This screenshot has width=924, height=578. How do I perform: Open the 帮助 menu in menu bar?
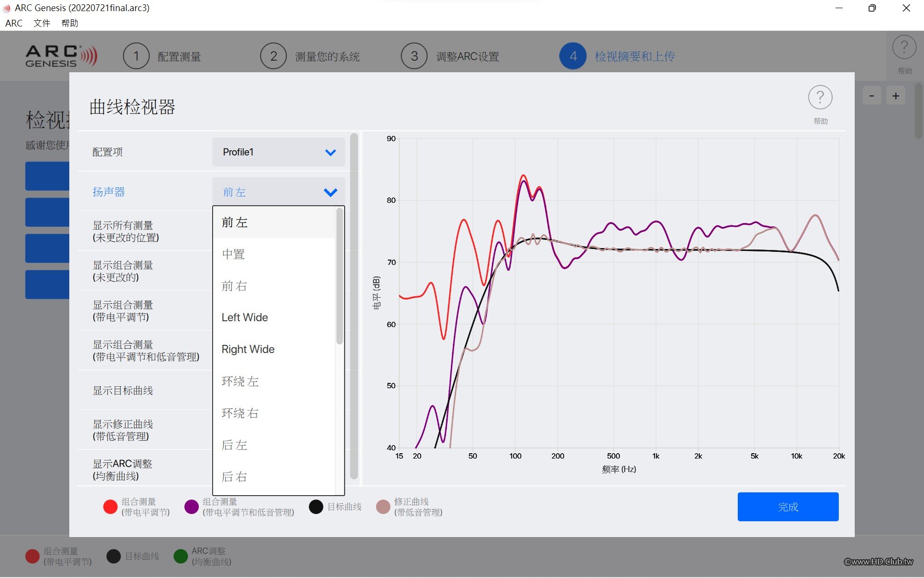point(70,23)
